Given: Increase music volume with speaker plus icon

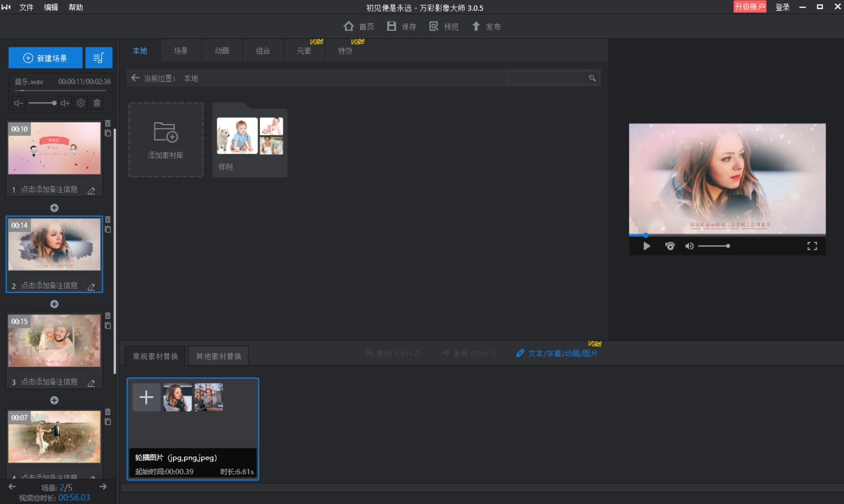Looking at the screenshot, I should click(x=65, y=103).
